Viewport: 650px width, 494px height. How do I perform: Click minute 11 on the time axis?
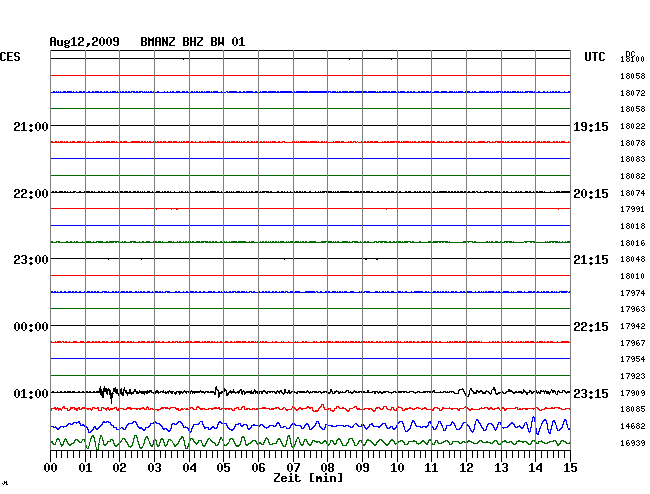click(x=431, y=468)
